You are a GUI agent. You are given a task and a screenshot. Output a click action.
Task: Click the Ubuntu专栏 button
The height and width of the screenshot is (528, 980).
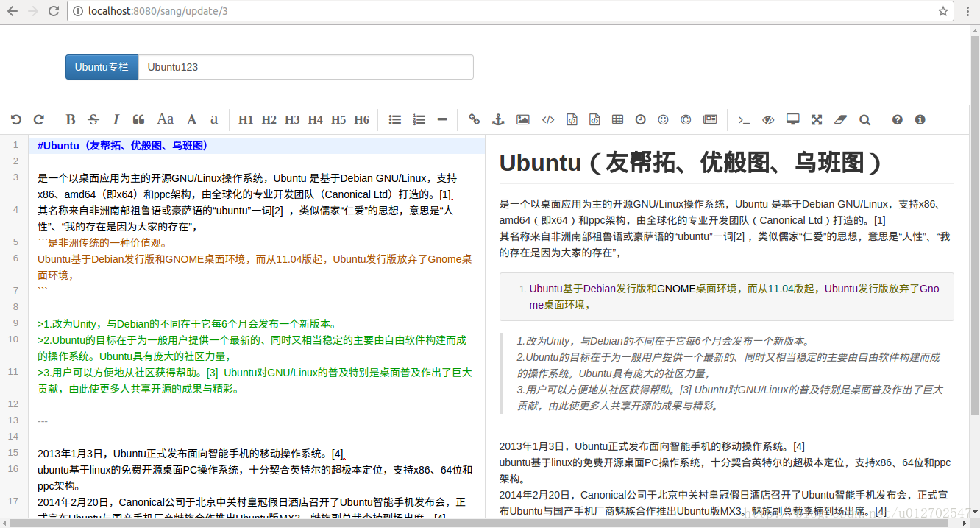click(102, 67)
